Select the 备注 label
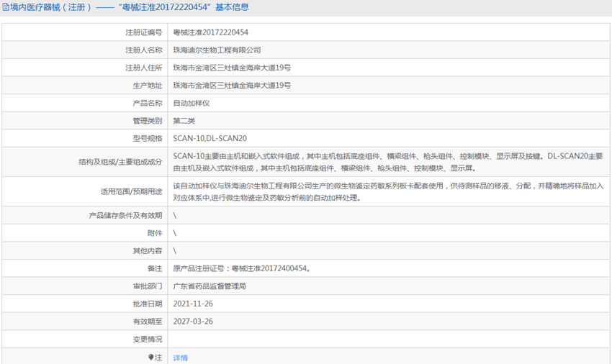The width and height of the screenshot is (612, 364). 155,268
